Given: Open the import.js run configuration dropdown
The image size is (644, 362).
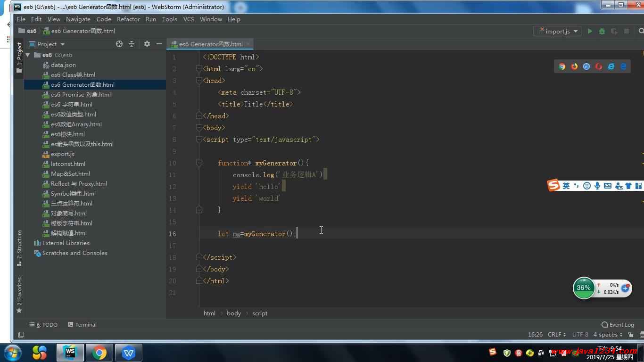Looking at the screenshot, I should click(557, 31).
